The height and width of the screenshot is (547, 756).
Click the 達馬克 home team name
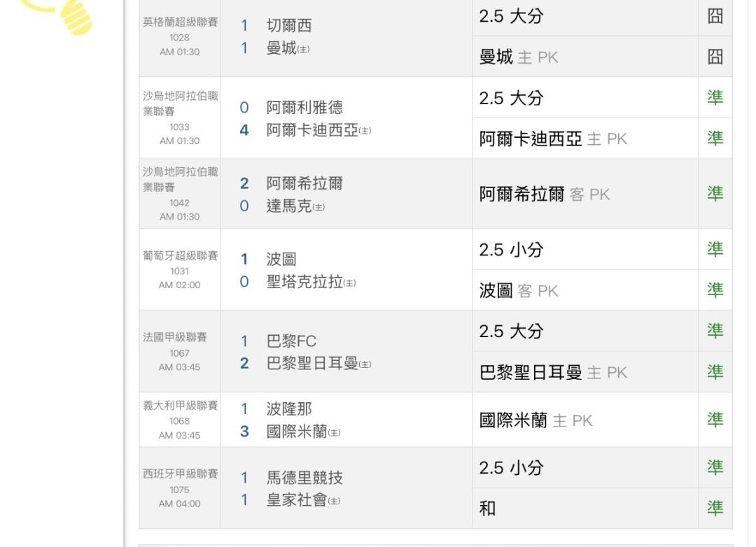pyautogui.click(x=290, y=206)
